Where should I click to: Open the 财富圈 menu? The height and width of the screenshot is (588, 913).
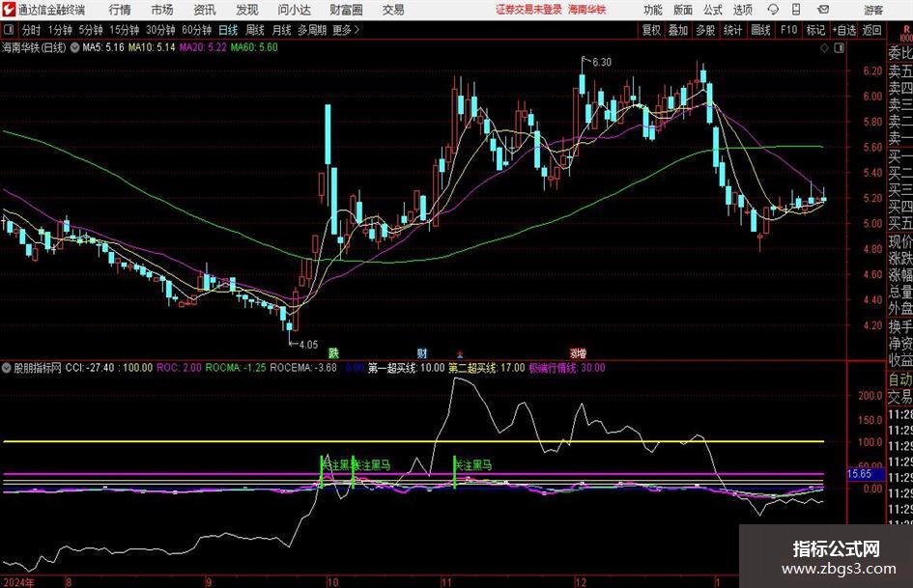pos(346,10)
